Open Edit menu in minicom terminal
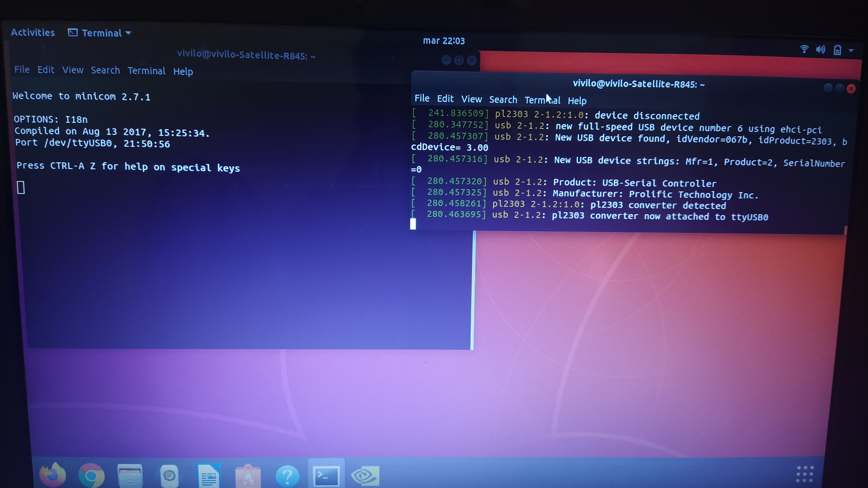868x488 pixels. pyautogui.click(x=46, y=70)
